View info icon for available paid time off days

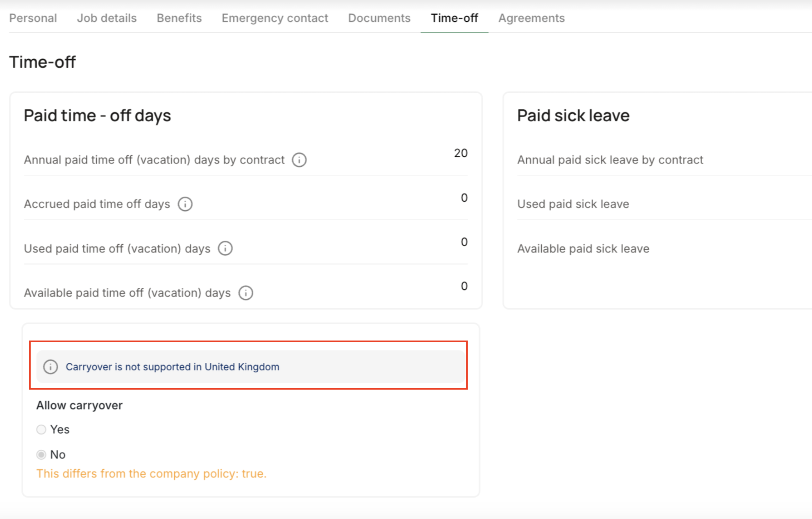pyautogui.click(x=246, y=293)
